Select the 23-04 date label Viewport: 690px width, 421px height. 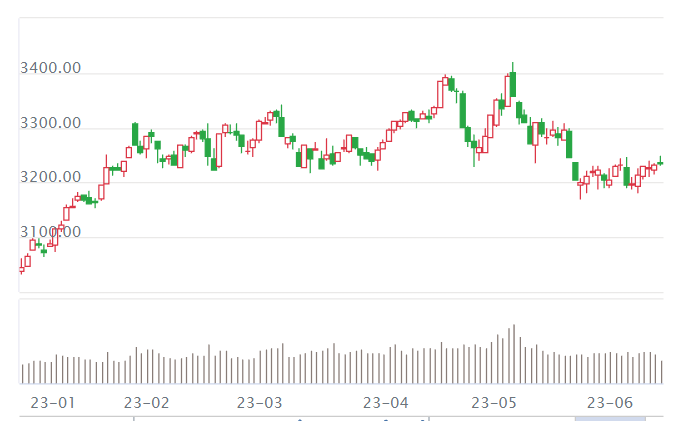click(386, 403)
